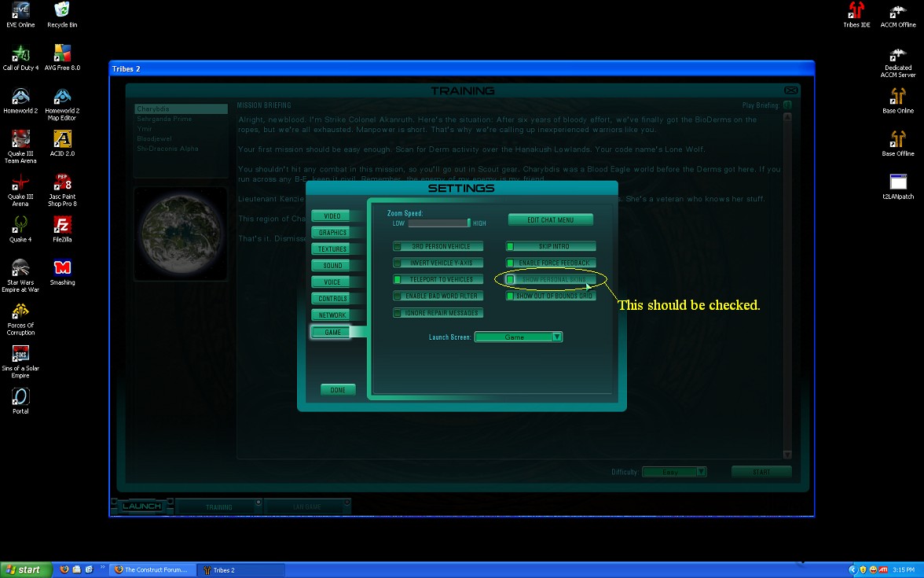Viewport: 924px width, 578px height.
Task: Open the EVE Online desktop shortcut
Action: pyautogui.click(x=20, y=15)
